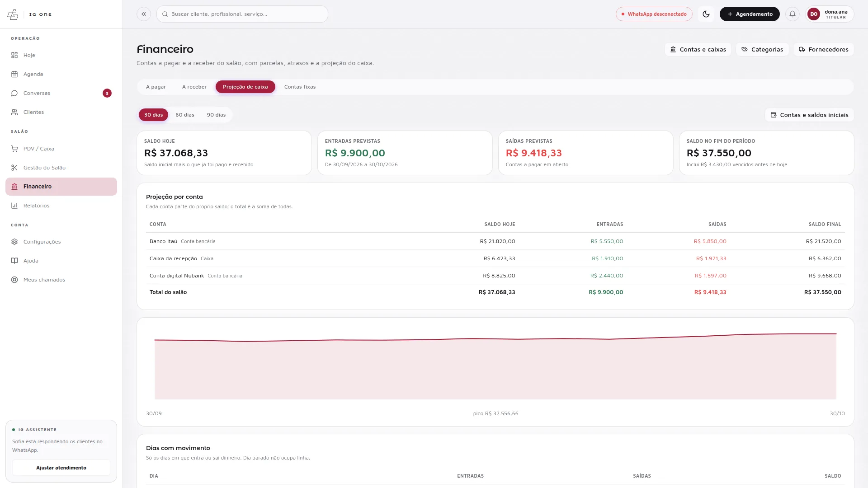Click the Caixa da recepção account row

495,258
